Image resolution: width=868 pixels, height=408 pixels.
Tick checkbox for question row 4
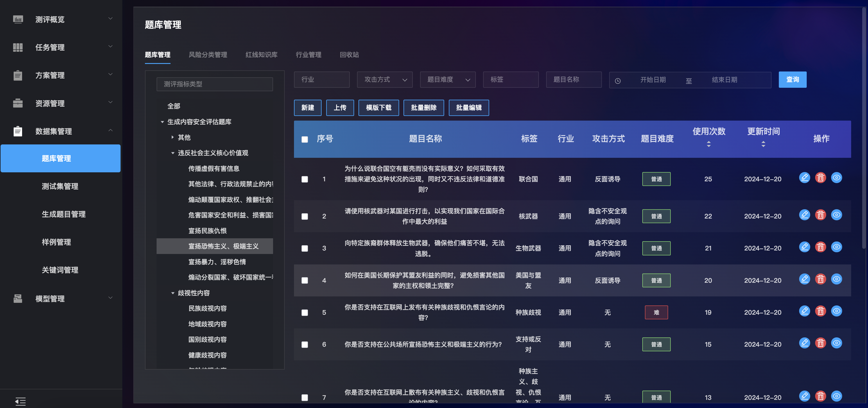click(x=305, y=280)
